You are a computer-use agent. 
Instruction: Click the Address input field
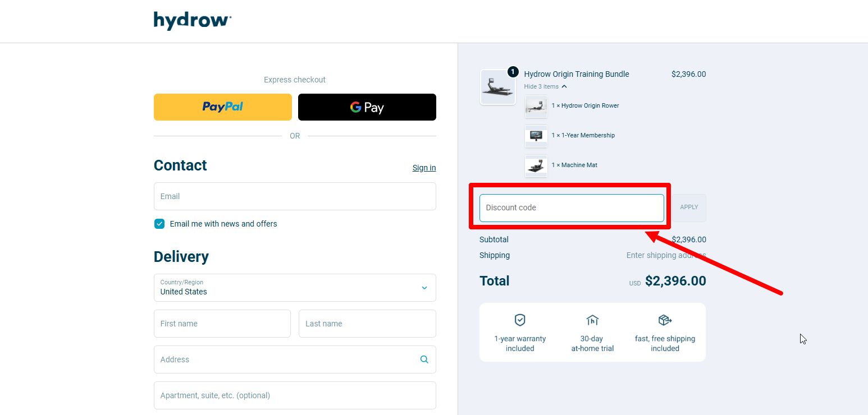295,359
